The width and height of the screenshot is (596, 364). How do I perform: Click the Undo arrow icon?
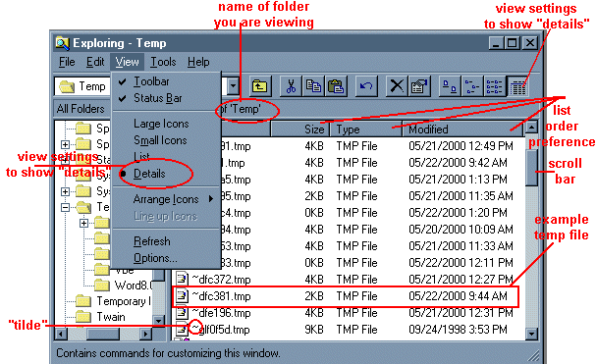point(366,86)
